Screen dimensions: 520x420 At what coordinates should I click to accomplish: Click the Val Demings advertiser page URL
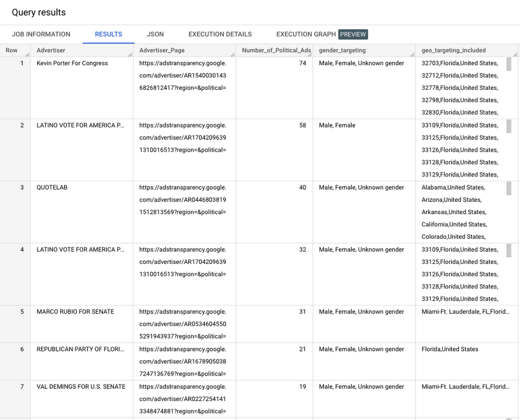pyautogui.click(x=183, y=399)
